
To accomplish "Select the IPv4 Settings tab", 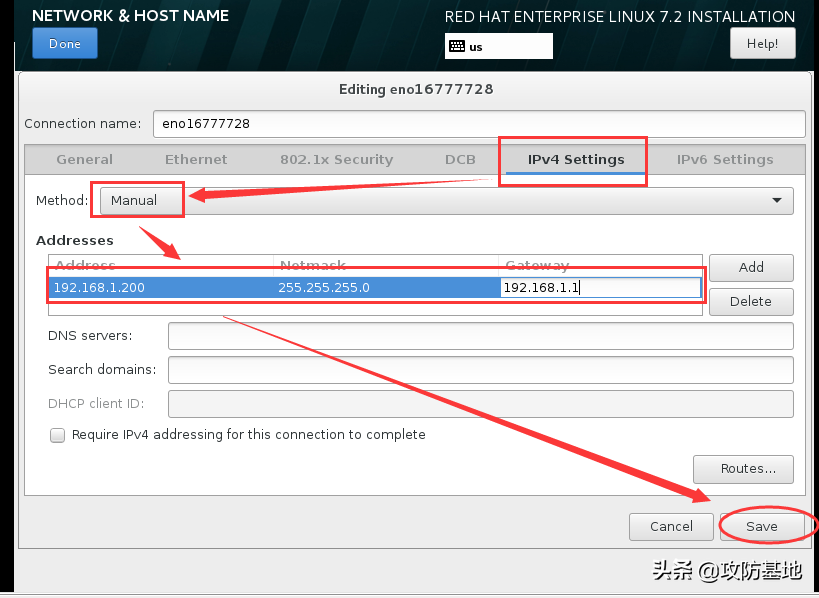I will tap(575, 160).
